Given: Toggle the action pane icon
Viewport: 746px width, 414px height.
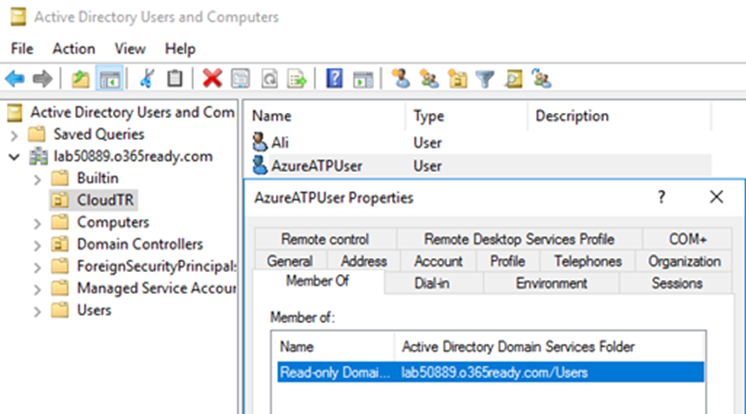Looking at the screenshot, I should click(363, 79).
